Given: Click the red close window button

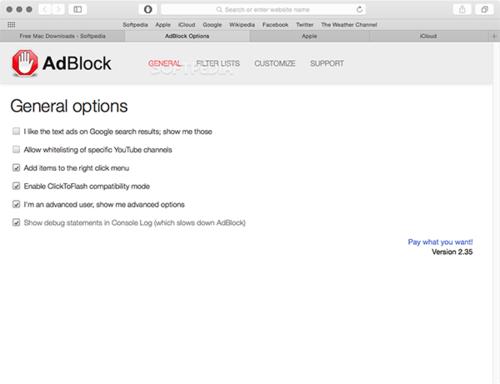Looking at the screenshot, I should [x=9, y=9].
